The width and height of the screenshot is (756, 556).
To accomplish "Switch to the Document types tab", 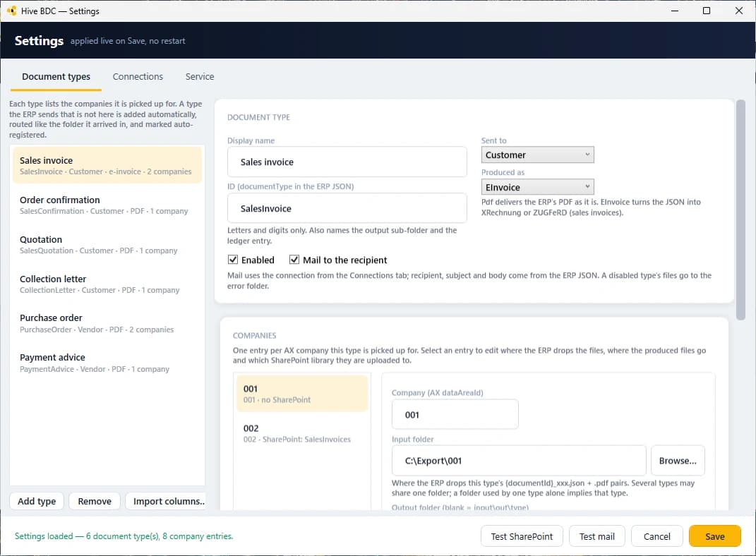I will click(56, 77).
